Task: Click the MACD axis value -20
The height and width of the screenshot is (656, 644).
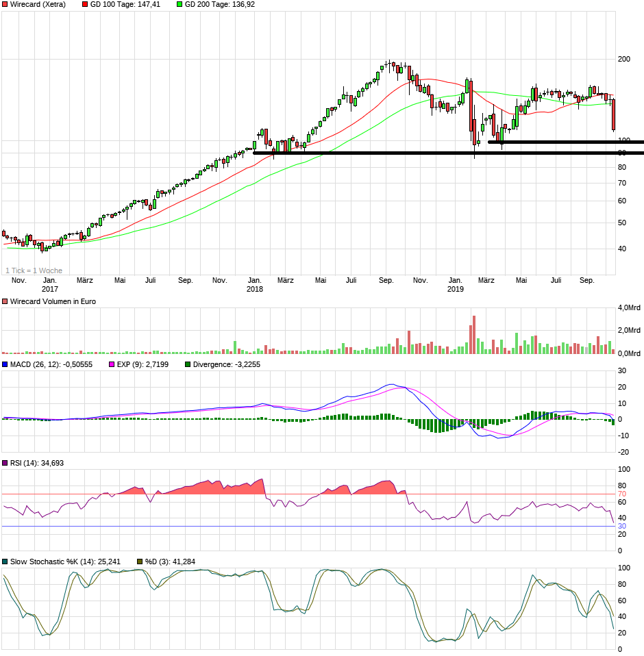Action: (623, 452)
